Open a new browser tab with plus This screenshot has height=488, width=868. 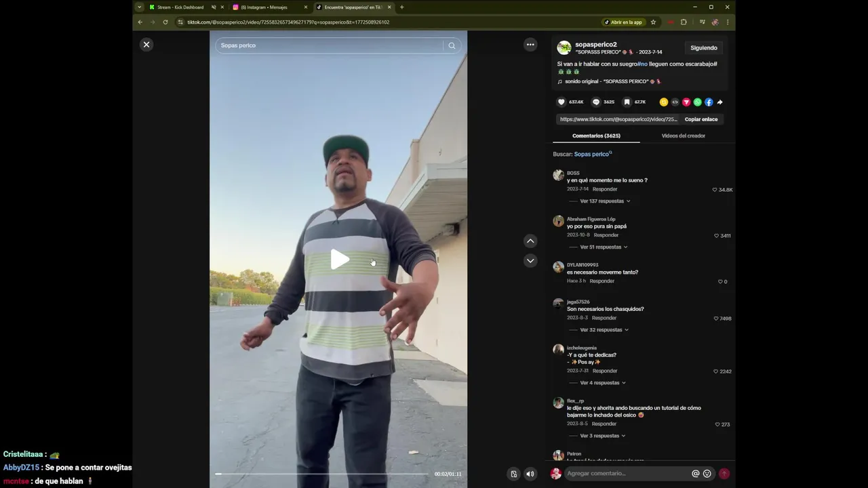coord(401,7)
